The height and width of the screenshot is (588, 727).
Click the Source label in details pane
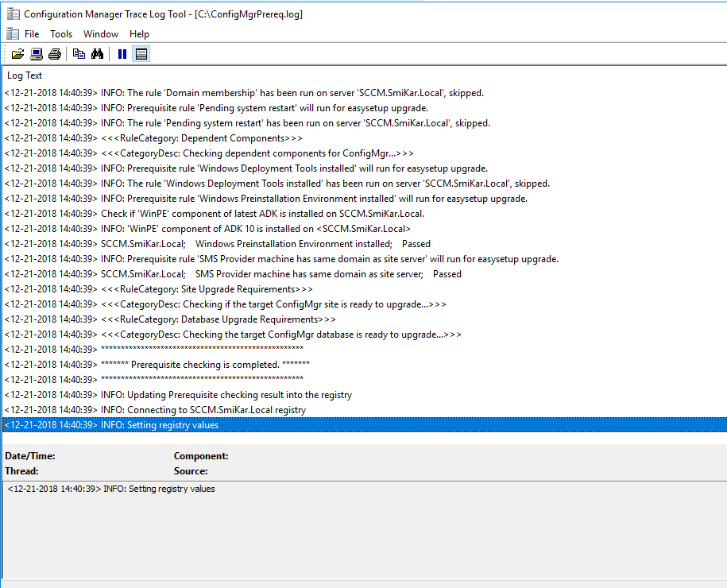click(x=191, y=471)
